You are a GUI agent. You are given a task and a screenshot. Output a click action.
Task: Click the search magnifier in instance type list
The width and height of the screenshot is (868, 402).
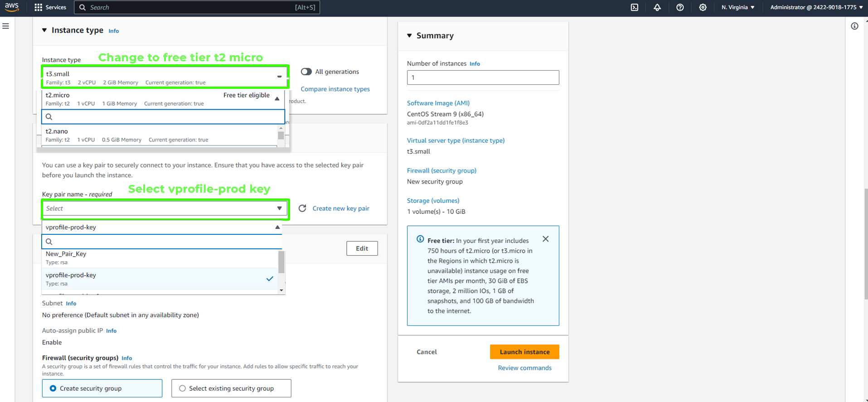pos(49,117)
